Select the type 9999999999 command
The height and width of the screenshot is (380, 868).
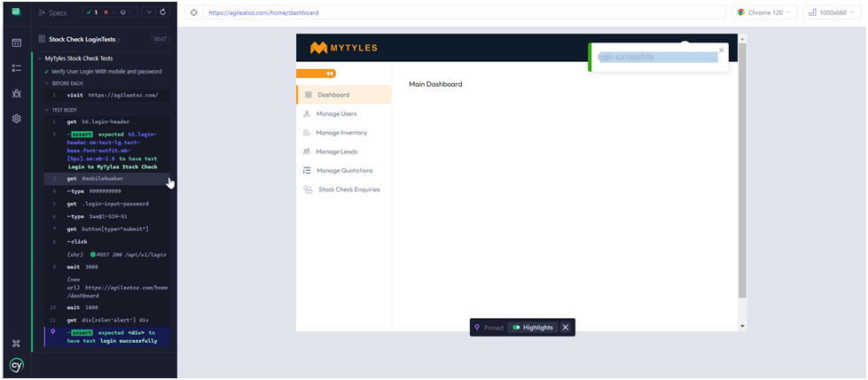point(107,191)
